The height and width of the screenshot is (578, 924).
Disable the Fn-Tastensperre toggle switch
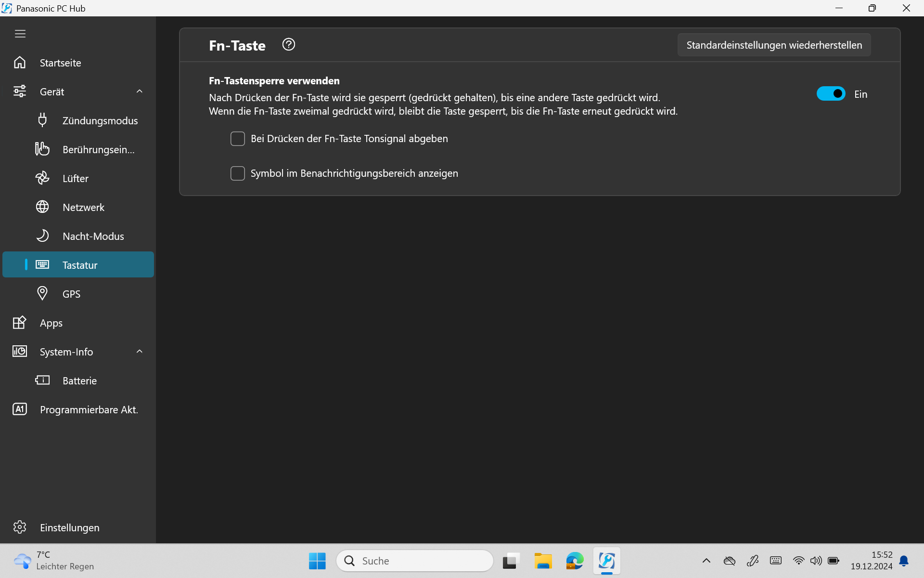tap(831, 94)
